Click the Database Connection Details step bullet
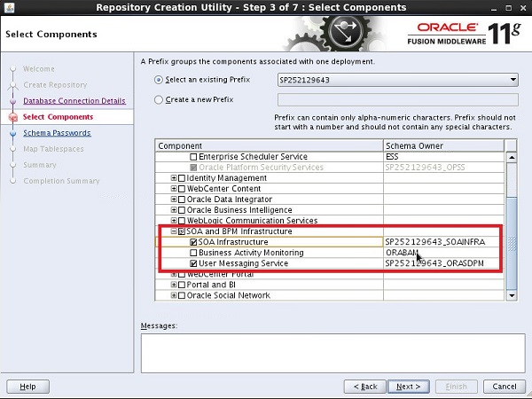The image size is (532, 399). click(x=13, y=101)
